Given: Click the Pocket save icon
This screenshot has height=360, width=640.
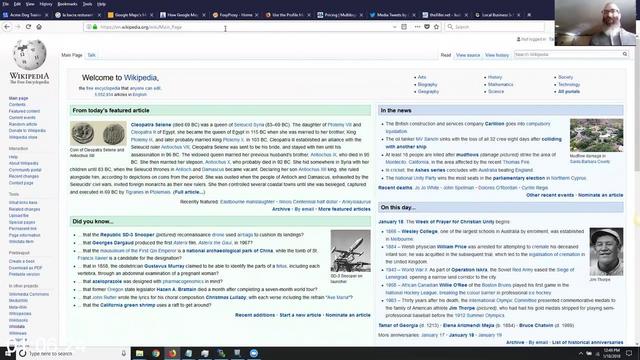Looking at the screenshot, I should (x=427, y=27).
